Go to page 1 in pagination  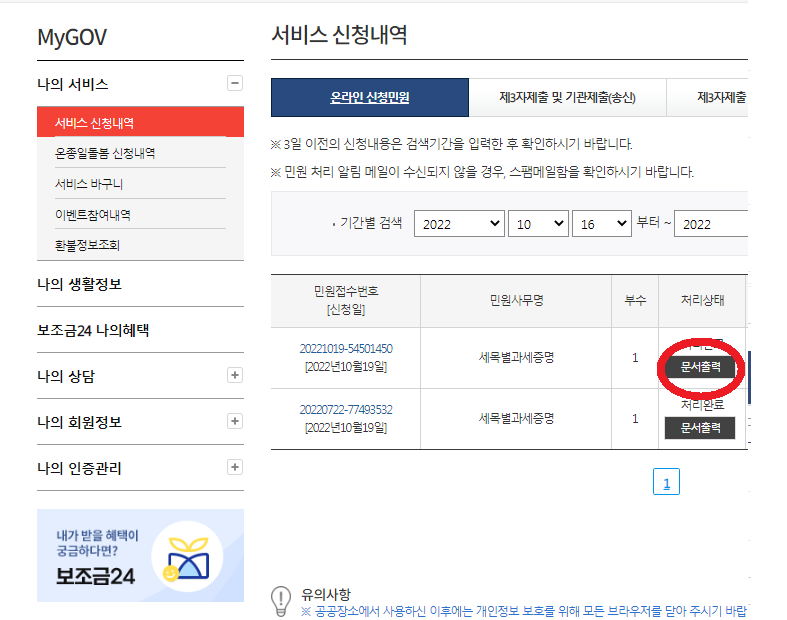666,483
